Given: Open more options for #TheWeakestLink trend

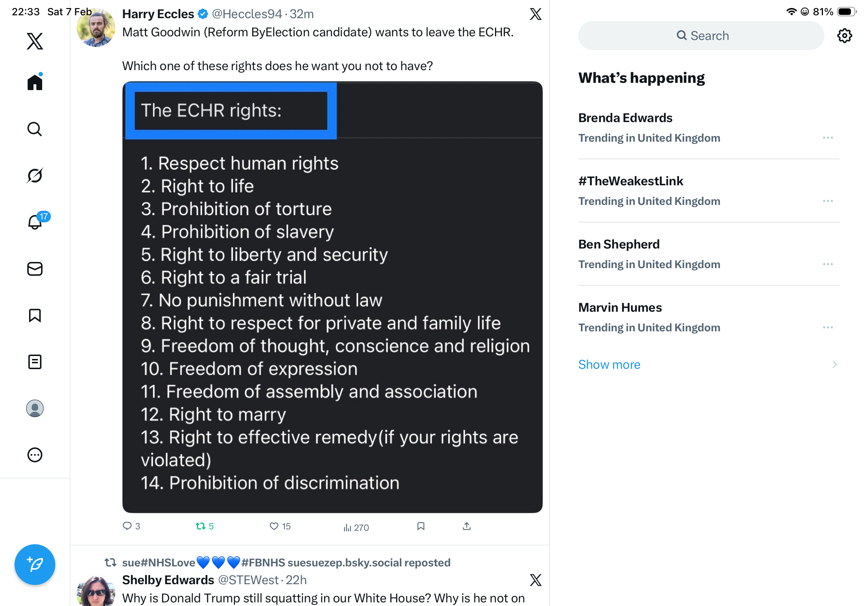Looking at the screenshot, I should click(828, 201).
